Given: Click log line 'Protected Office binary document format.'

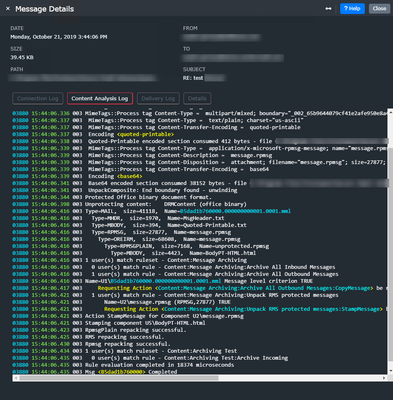Looking at the screenshot, I should point(111,197).
